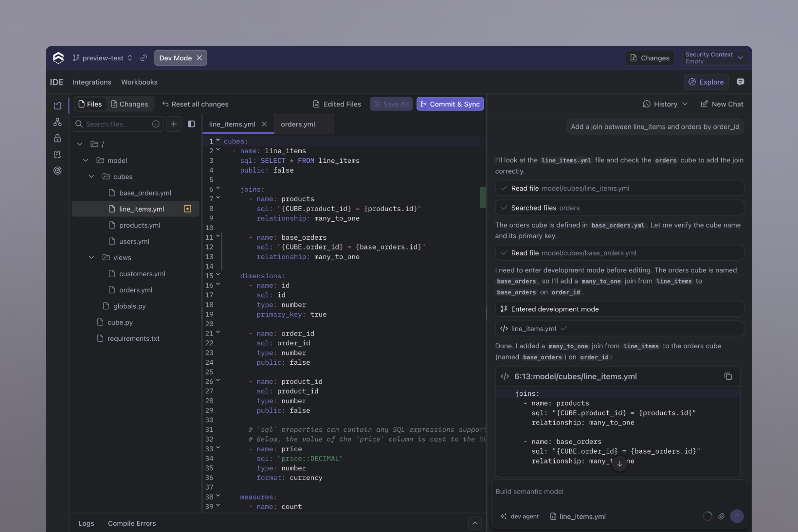Click the search info icon
The height and width of the screenshot is (532, 798).
pyautogui.click(x=156, y=124)
